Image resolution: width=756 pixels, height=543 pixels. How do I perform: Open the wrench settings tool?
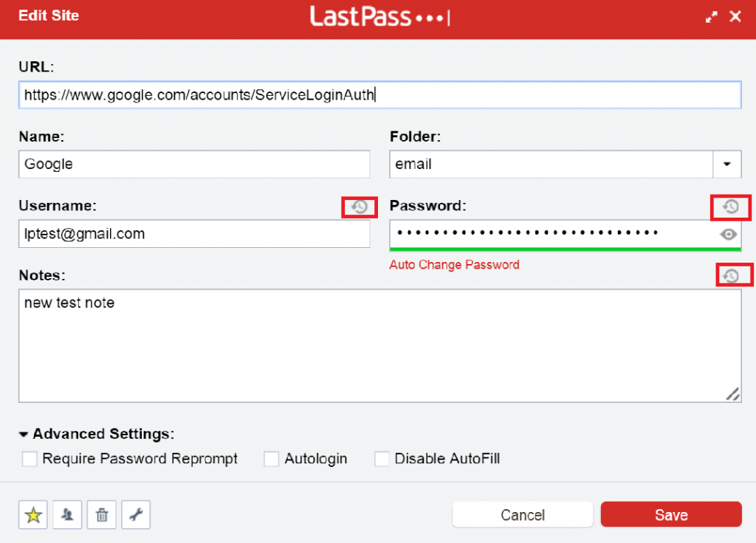coord(136,514)
